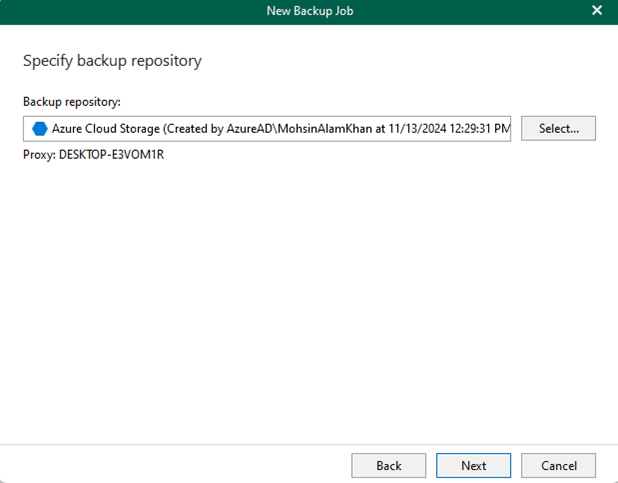Viewport: 618px width, 483px height.
Task: Open the Select... repository browser
Action: [x=558, y=128]
